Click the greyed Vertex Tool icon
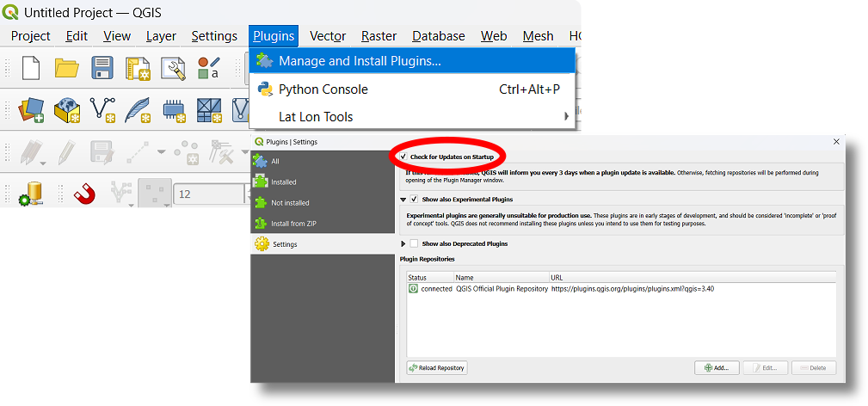This screenshot has height=406, width=868. pos(221,151)
